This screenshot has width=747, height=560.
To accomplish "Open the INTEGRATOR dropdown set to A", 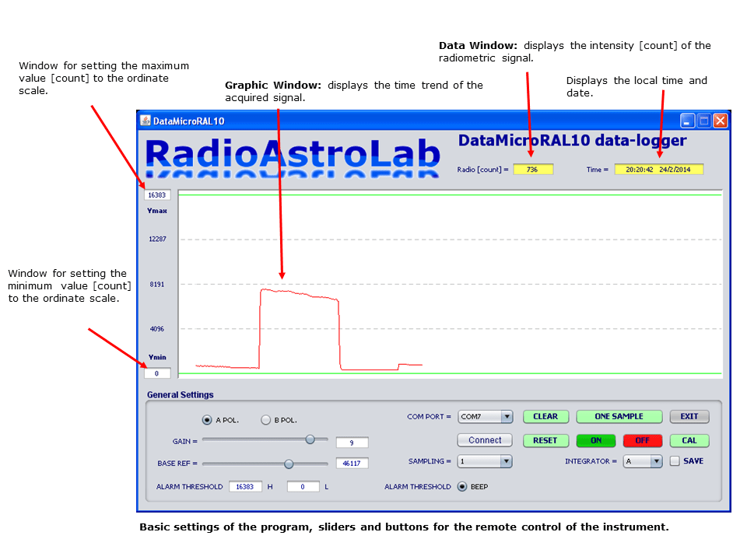I will tap(643, 461).
